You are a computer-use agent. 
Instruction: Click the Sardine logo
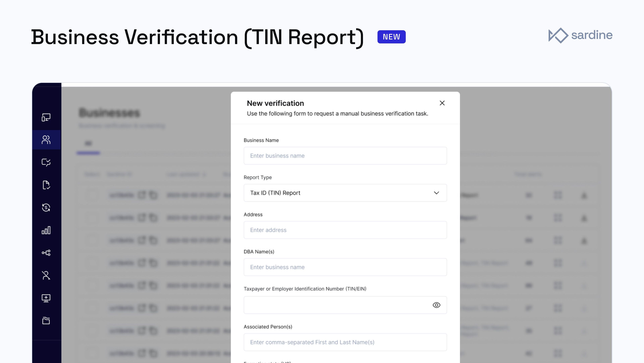click(580, 35)
